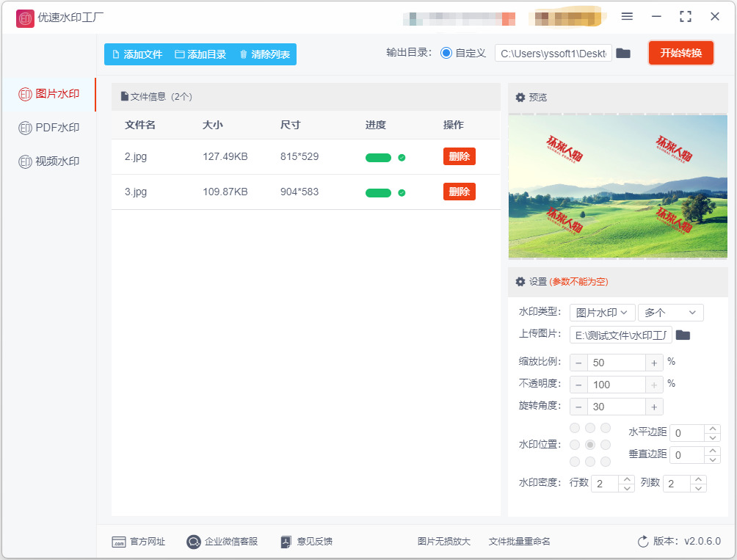
Task: Click the app logo in title bar
Action: tap(25, 18)
